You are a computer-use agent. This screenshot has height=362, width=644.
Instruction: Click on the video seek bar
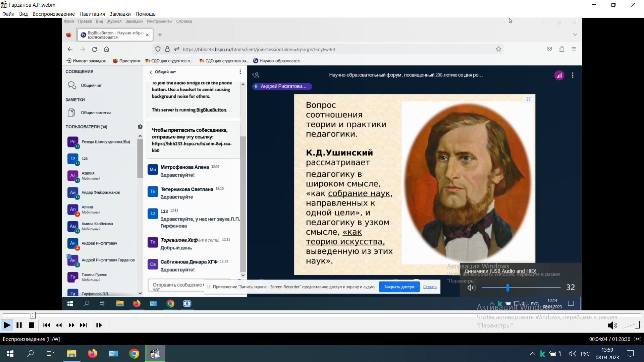click(x=322, y=315)
